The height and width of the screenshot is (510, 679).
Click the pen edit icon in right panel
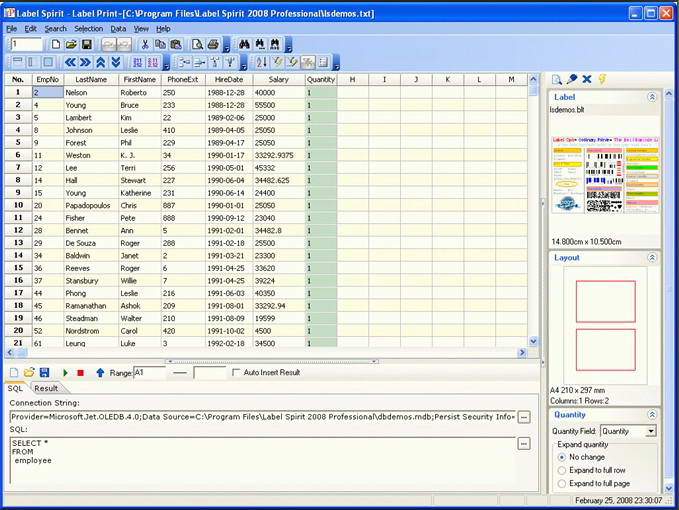click(x=572, y=79)
